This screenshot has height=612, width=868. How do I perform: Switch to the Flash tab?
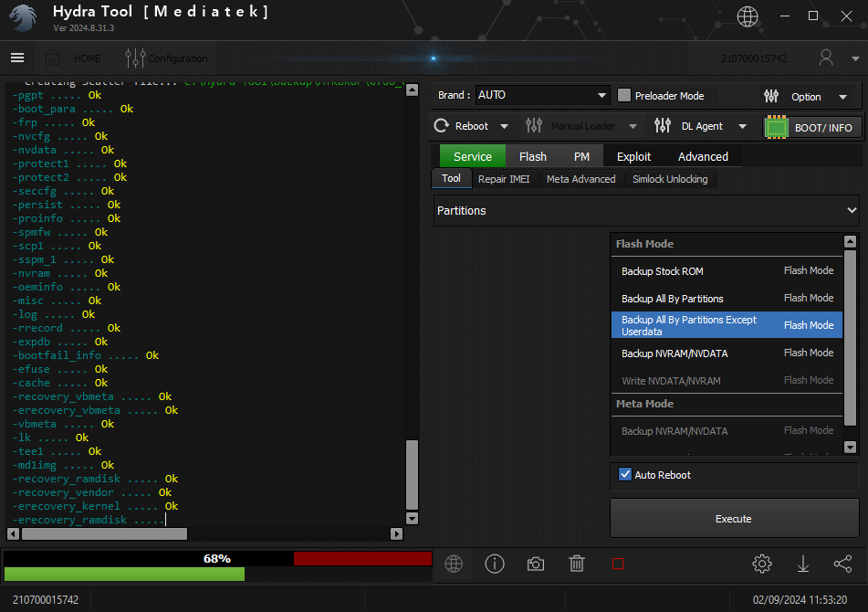pos(532,156)
